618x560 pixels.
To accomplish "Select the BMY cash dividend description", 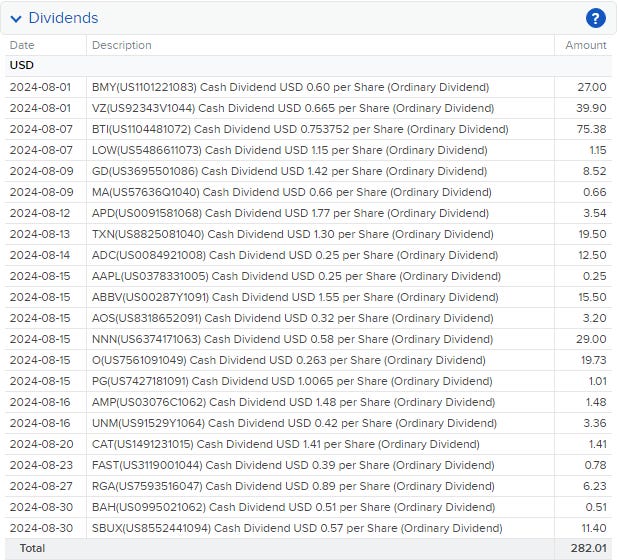I will (290, 87).
